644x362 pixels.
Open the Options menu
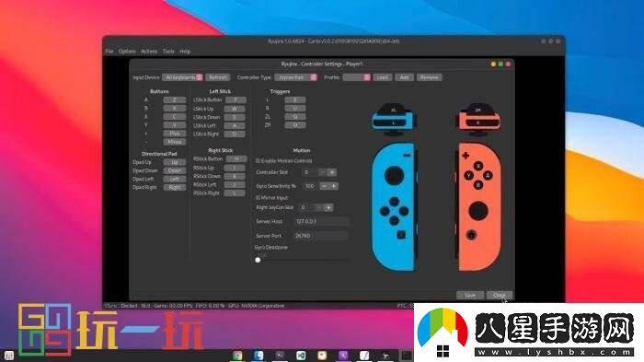click(127, 52)
